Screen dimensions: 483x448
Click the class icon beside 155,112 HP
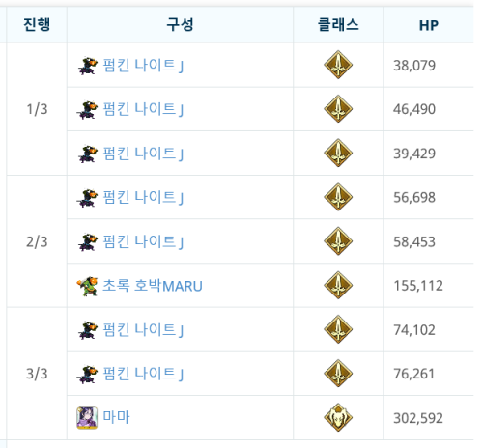[x=338, y=285]
